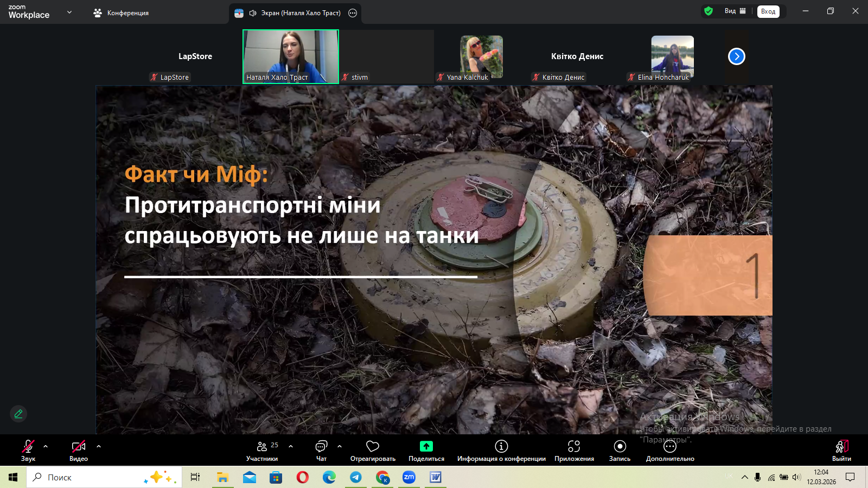Start recording with the Запись icon

tap(620, 446)
